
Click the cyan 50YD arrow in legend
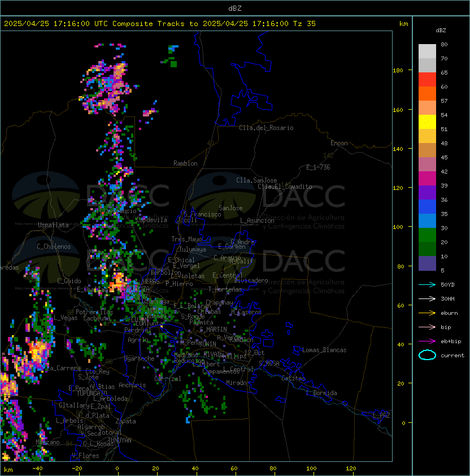pos(427,284)
